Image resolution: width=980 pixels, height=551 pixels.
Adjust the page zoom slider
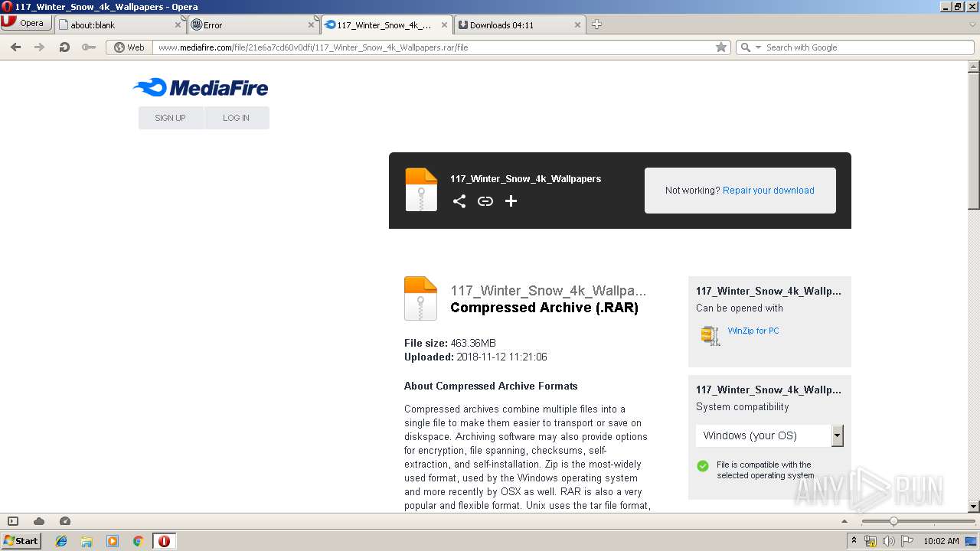pyautogui.click(x=893, y=521)
